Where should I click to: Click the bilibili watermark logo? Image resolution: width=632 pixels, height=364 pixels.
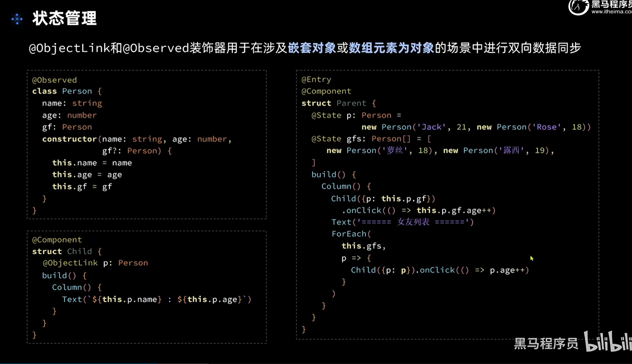608,342
